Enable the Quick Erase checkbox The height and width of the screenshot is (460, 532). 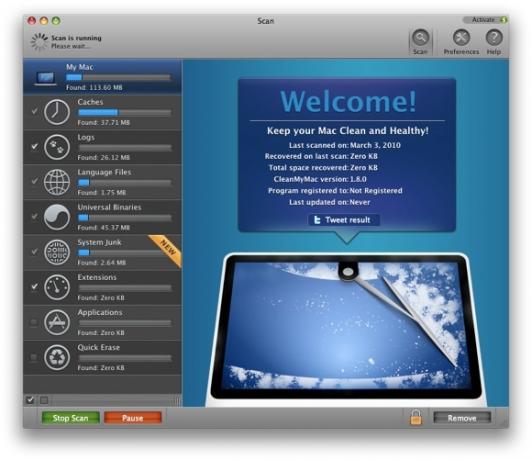tap(34, 357)
